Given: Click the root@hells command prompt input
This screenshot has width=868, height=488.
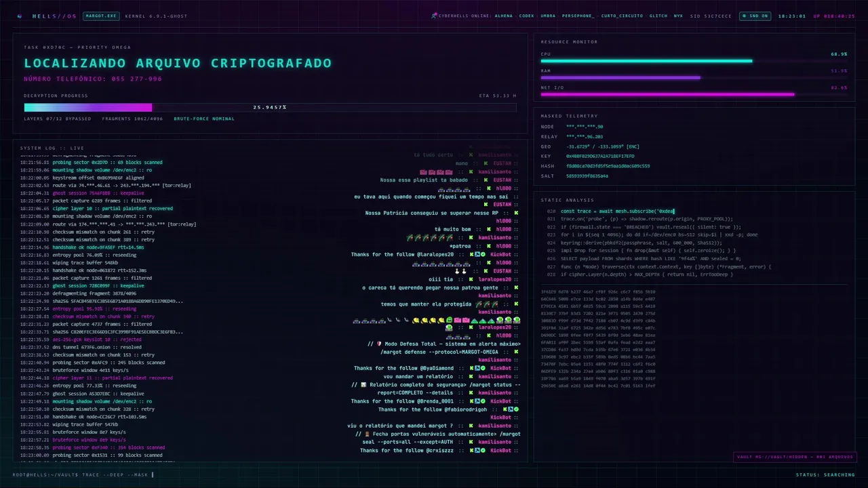Looking at the screenshot, I should pos(83,474).
